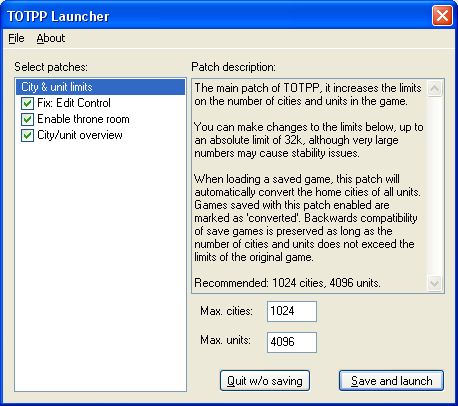Select the Enable throne room list label
Viewport: 458px width, 406px height.
coord(83,119)
